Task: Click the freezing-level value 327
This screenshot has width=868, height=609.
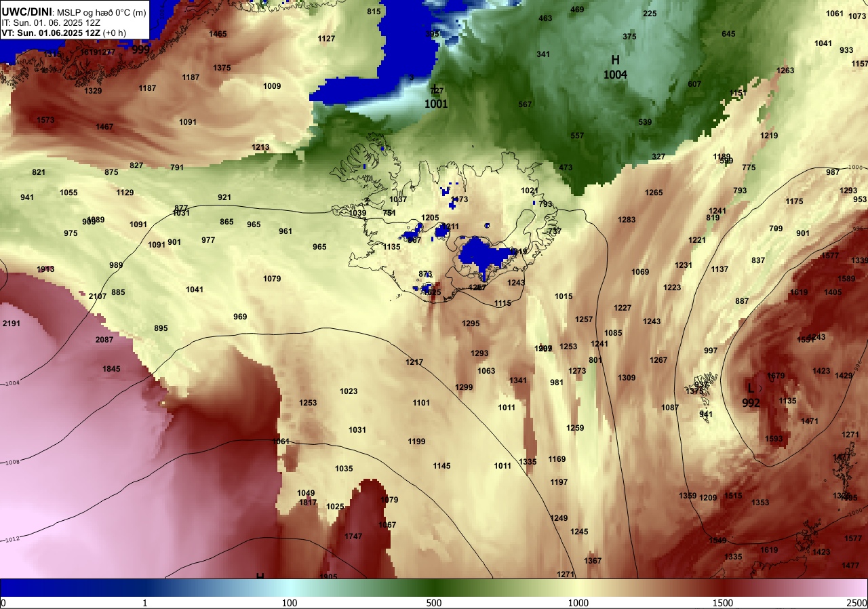Action: click(658, 157)
